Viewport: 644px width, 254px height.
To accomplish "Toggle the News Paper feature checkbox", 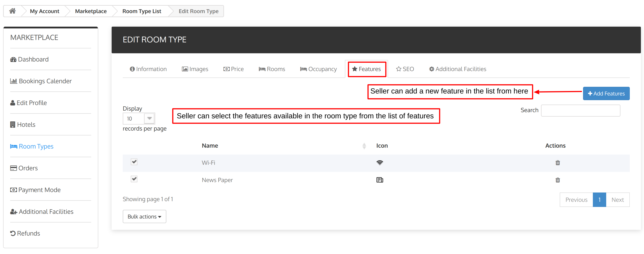I will [134, 179].
